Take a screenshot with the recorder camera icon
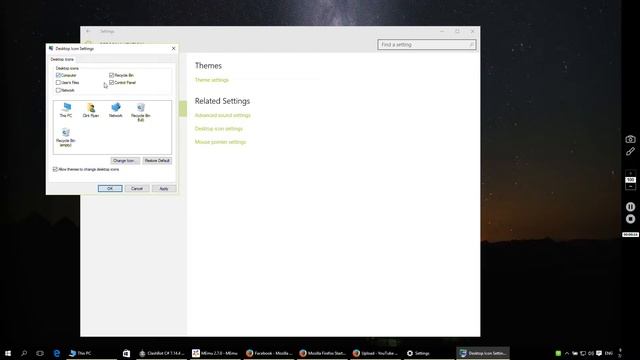Image resolution: width=640 pixels, height=360 pixels. (630, 139)
